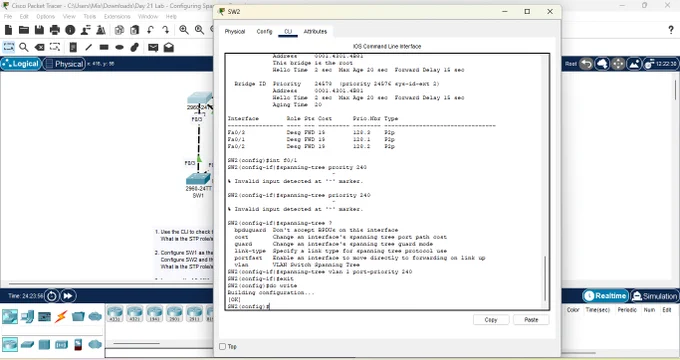The height and width of the screenshot is (360, 680).
Task: Click the Copy button below CLI
Action: 491,320
